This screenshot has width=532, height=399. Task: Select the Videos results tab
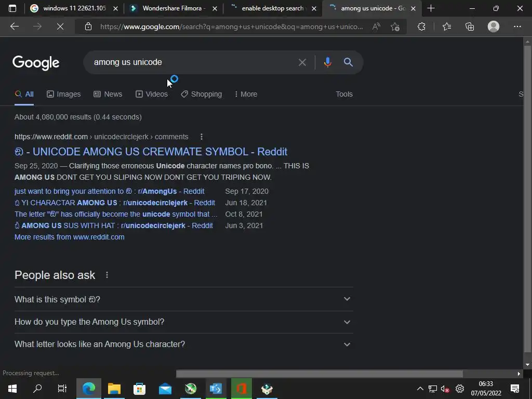(152, 94)
